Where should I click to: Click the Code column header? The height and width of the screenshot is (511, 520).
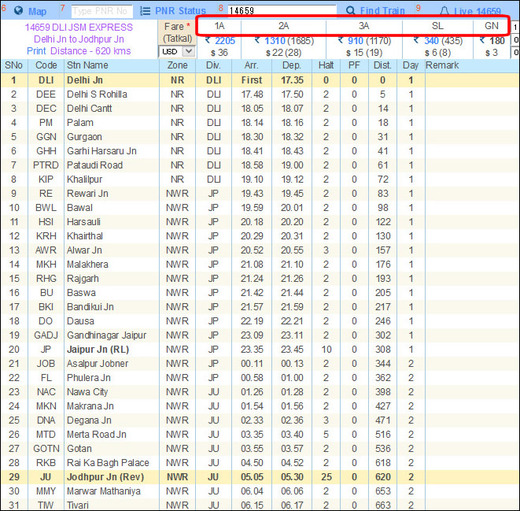click(46, 65)
